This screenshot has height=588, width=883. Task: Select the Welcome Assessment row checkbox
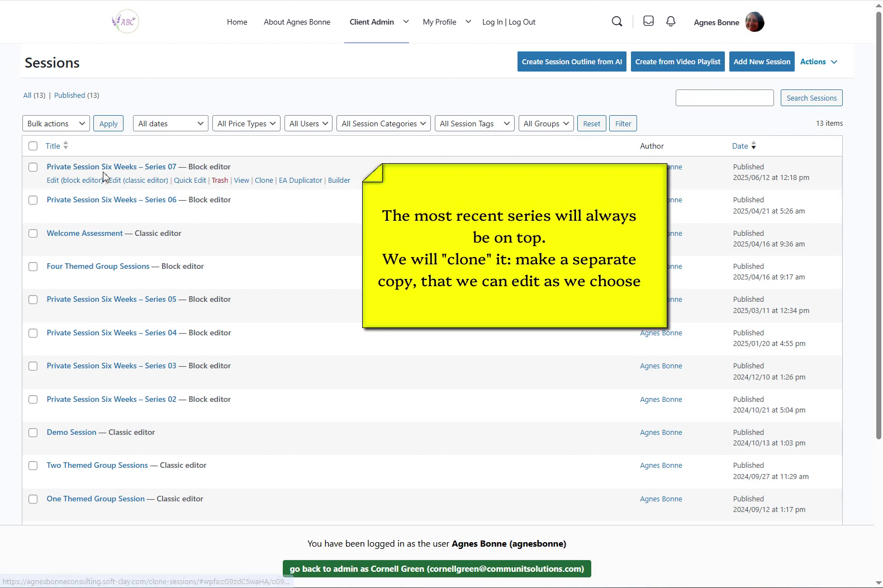[33, 234]
